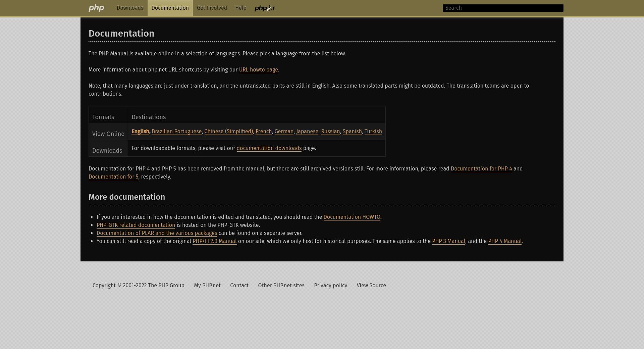Viewport: 644px width, 349px height.
Task: Click Copyright © 2001-2022 The PHP Group
Action: point(139,286)
